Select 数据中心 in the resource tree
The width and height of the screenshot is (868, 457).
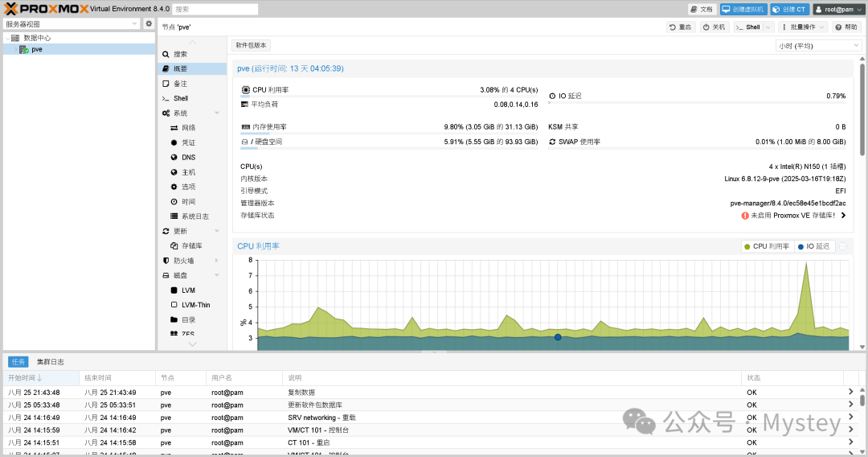click(x=37, y=38)
